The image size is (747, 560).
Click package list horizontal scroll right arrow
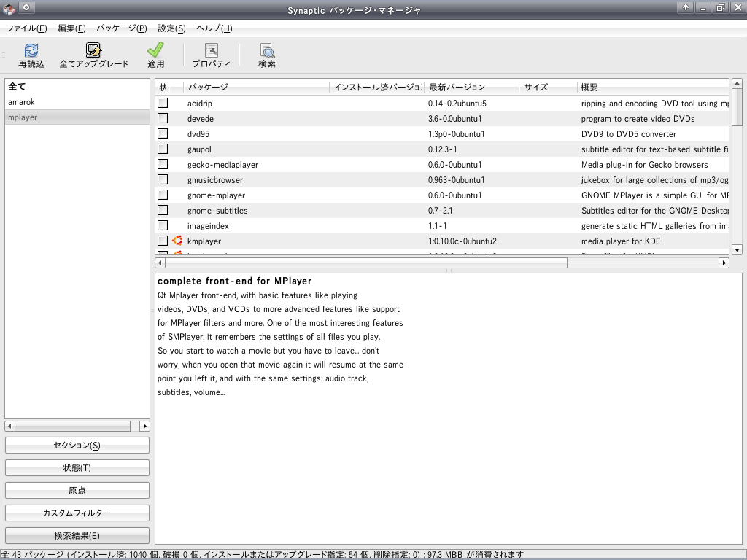pyautogui.click(x=724, y=262)
